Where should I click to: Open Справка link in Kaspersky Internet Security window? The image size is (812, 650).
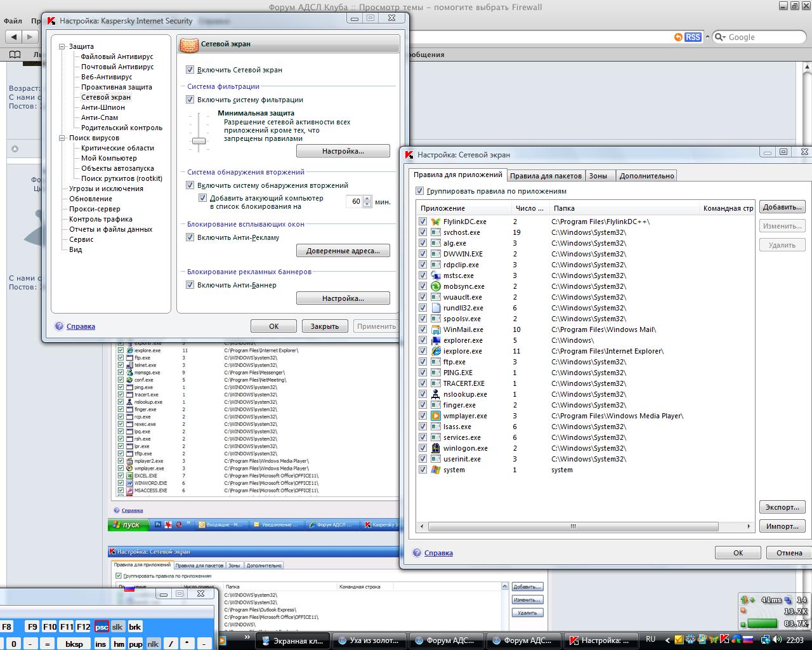tap(81, 326)
